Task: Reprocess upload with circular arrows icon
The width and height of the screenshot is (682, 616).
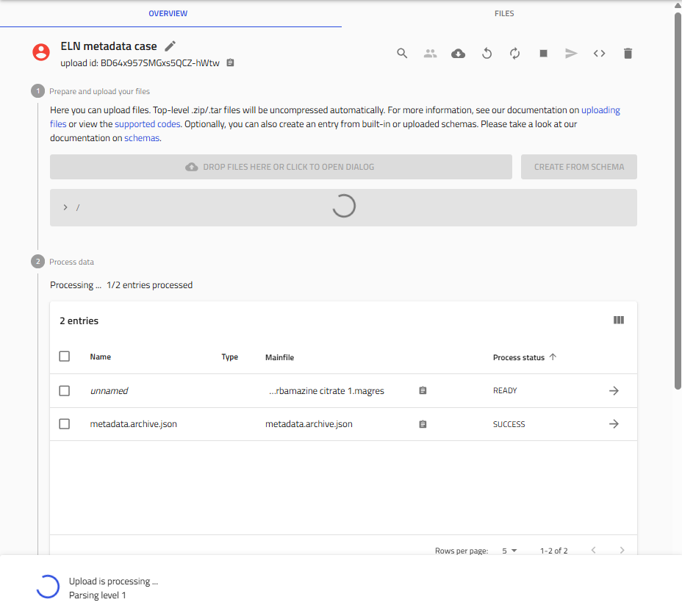Action: 515,54
